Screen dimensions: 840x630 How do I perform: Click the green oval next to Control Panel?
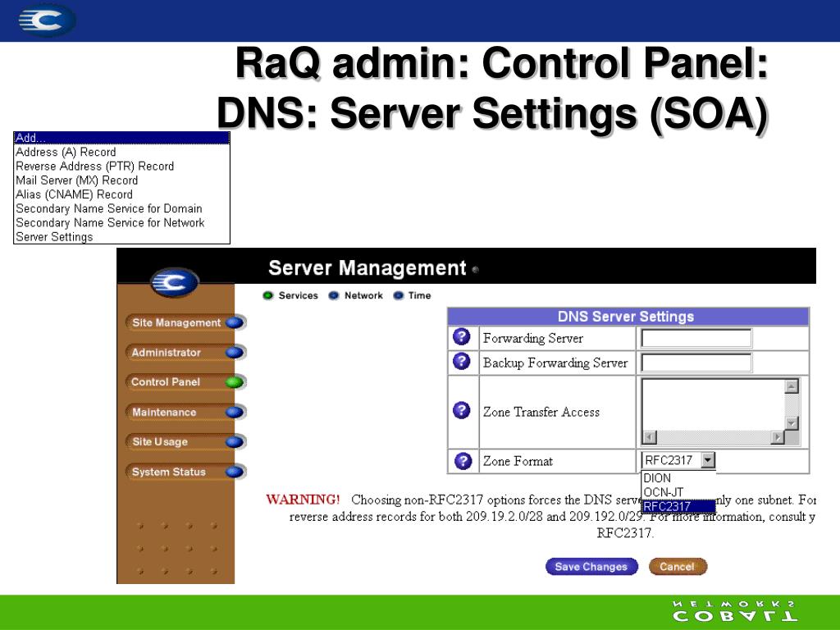(x=235, y=382)
